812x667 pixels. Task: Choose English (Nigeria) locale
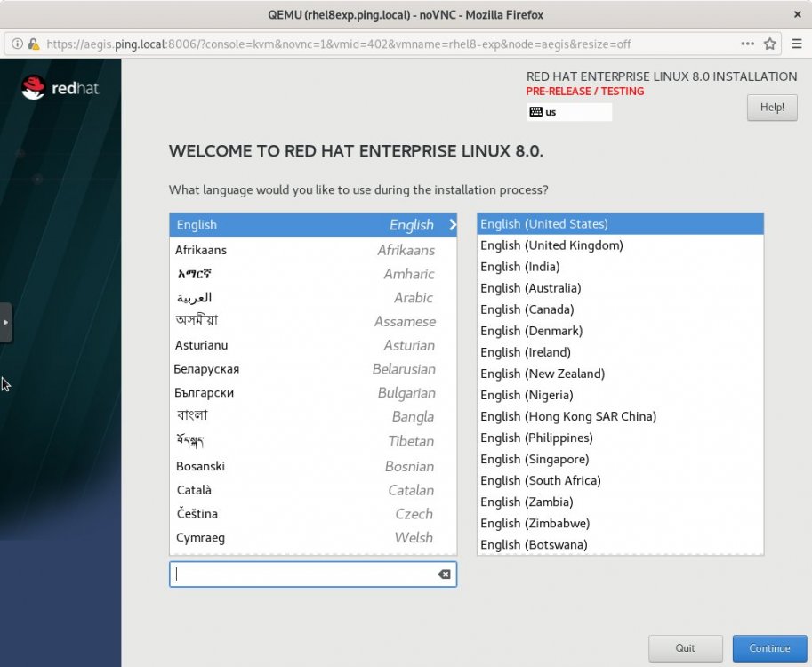pyautogui.click(x=620, y=395)
